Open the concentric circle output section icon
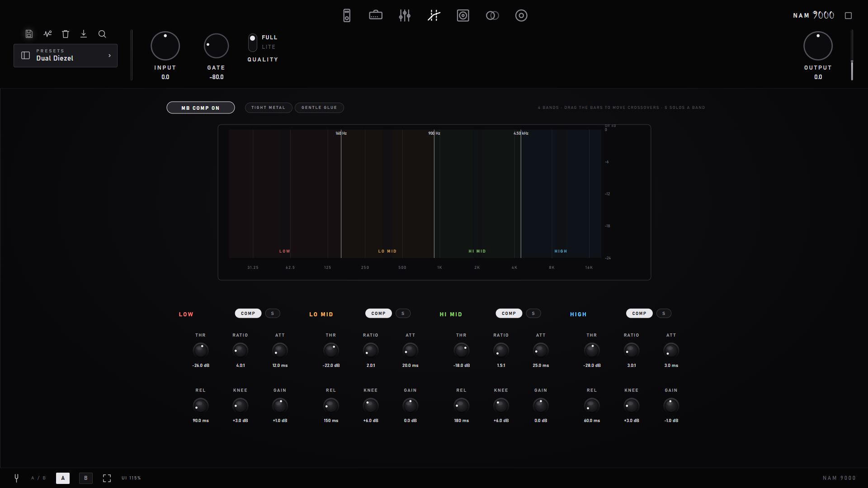 coord(521,16)
